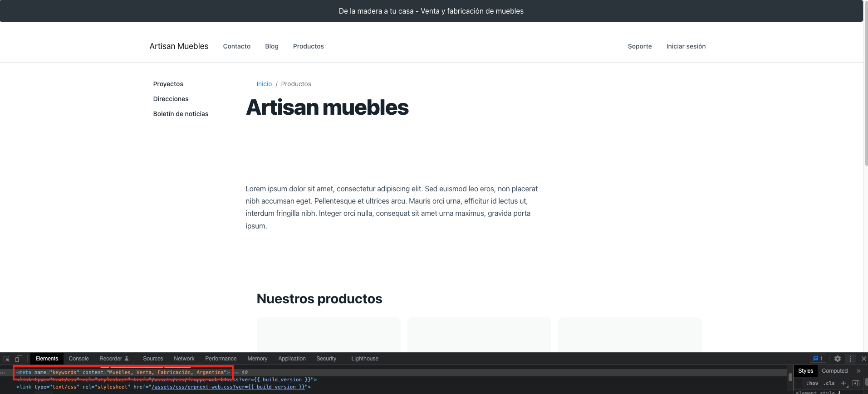Click the Productos breadcrumb text
This screenshot has width=868, height=394.
(296, 84)
